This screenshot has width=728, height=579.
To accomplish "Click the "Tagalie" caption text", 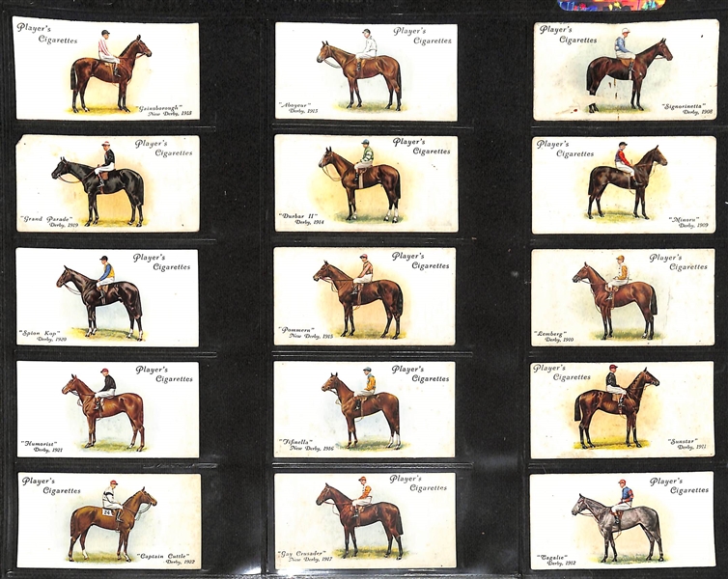I will [552, 557].
